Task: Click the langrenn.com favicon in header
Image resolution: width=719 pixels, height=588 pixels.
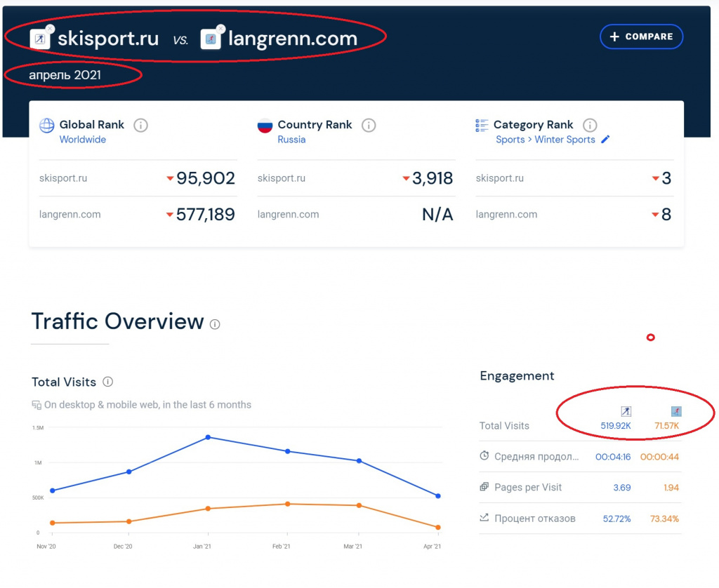Action: coord(211,39)
